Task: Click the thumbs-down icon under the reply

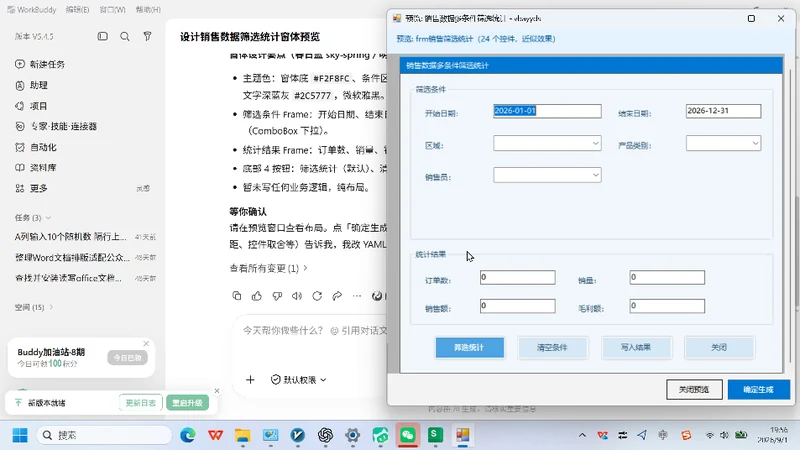Action: (x=277, y=296)
